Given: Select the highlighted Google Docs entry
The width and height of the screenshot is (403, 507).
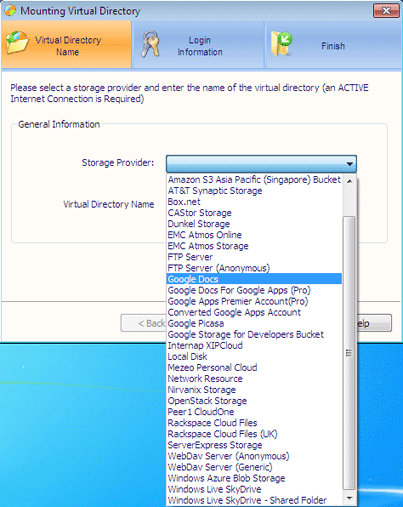Looking at the screenshot, I should point(254,279).
